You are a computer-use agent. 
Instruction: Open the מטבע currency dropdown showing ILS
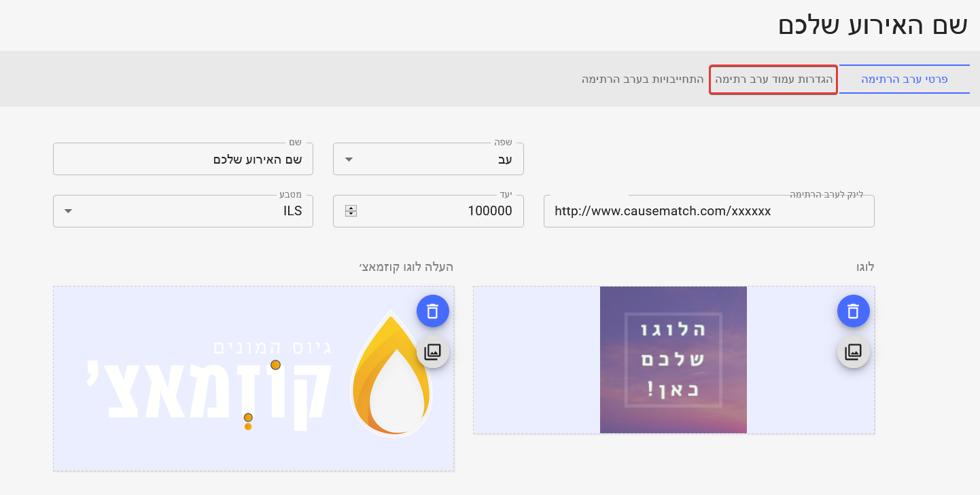(x=183, y=211)
